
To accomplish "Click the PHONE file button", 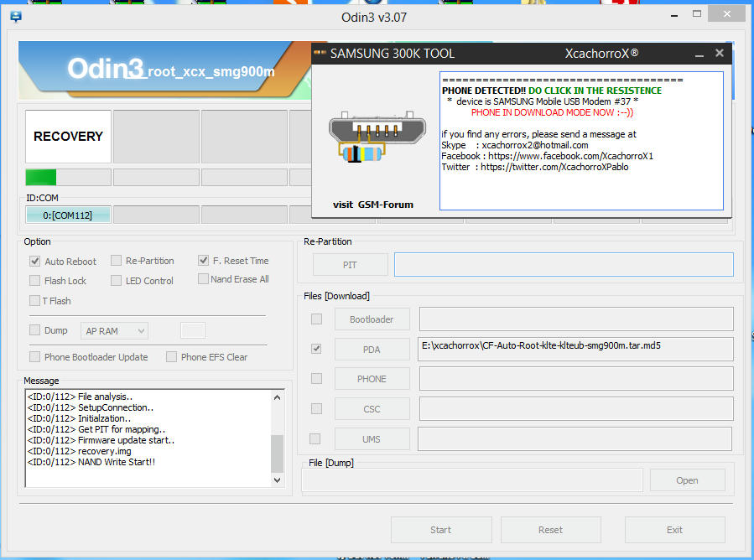I will [372, 379].
